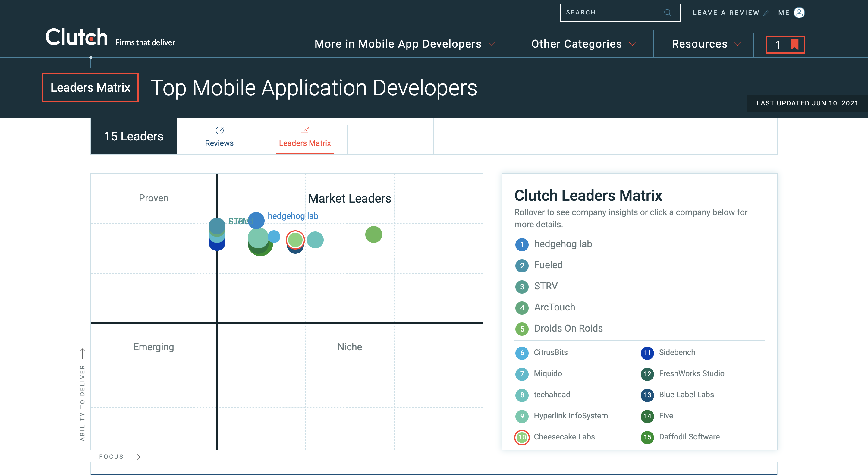Select the hedgehog lab bubble on the matrix
Viewport: 868px width, 475px height.
[256, 220]
